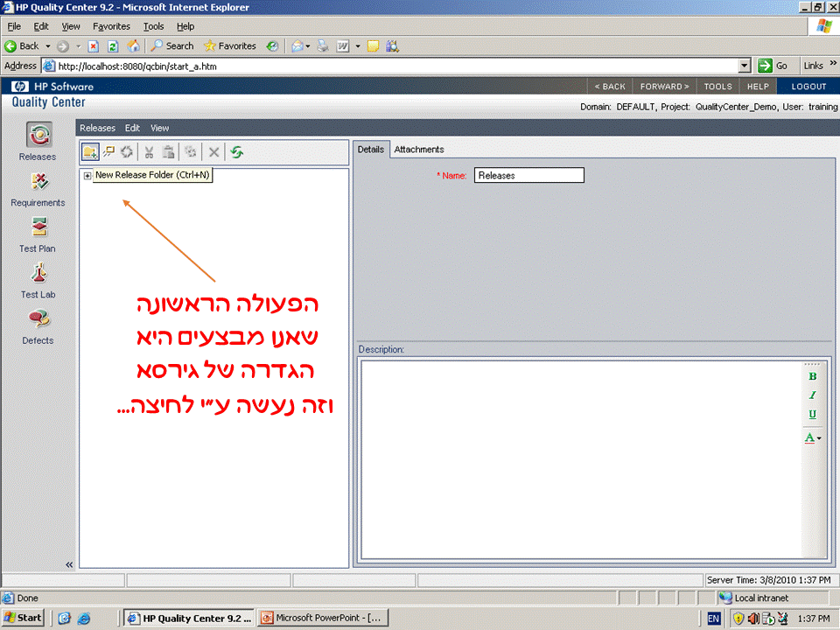This screenshot has height=630, width=840.
Task: Open the Releases menu
Action: pyautogui.click(x=97, y=128)
